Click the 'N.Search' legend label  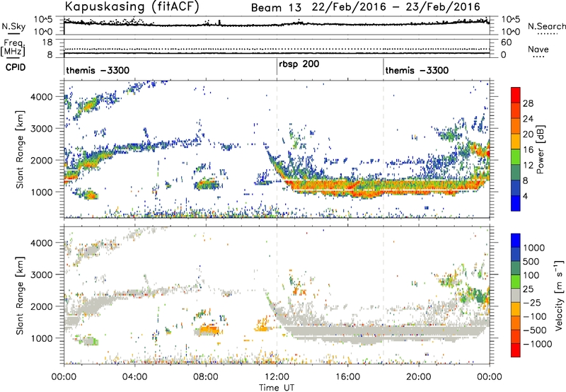(546, 26)
